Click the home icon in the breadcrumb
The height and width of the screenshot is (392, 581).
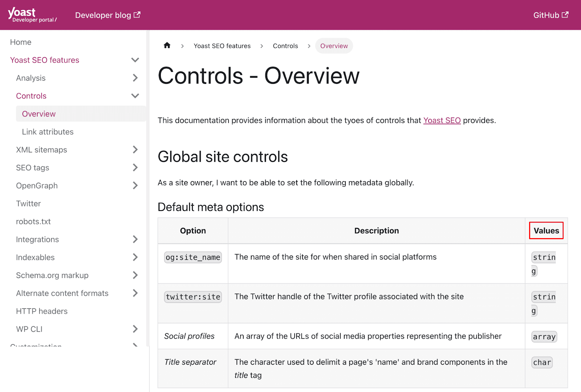tap(167, 45)
